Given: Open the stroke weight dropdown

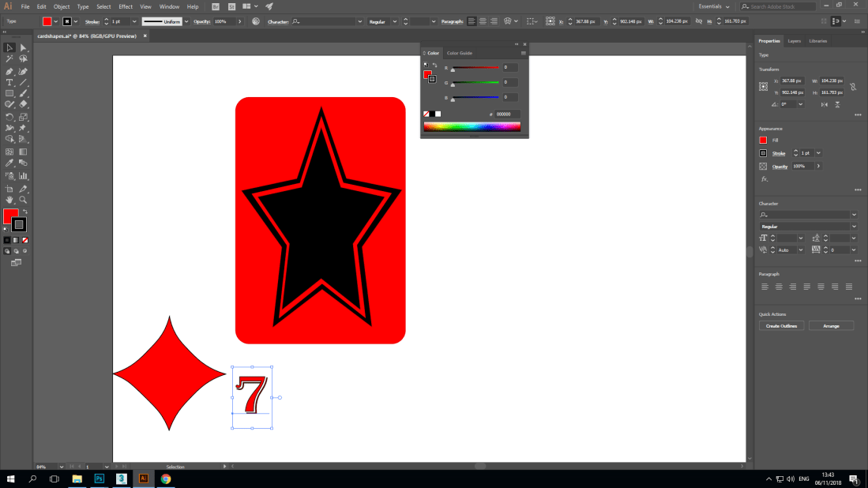Looking at the screenshot, I should pos(134,21).
